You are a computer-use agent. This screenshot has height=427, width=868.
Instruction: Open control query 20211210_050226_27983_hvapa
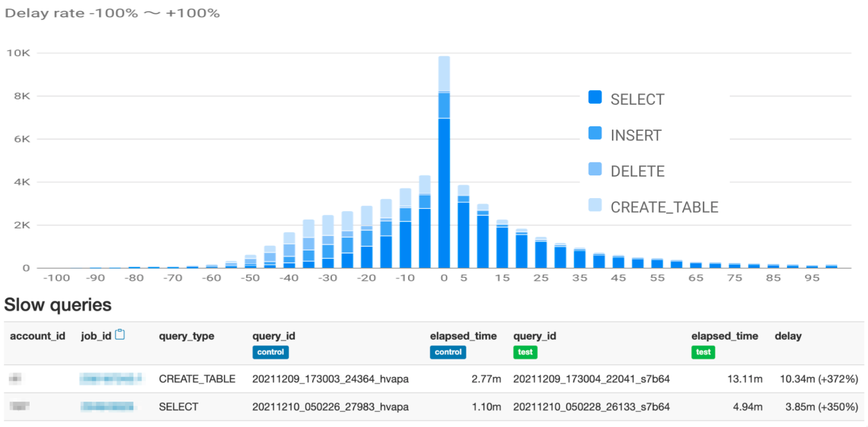pyautogui.click(x=330, y=407)
